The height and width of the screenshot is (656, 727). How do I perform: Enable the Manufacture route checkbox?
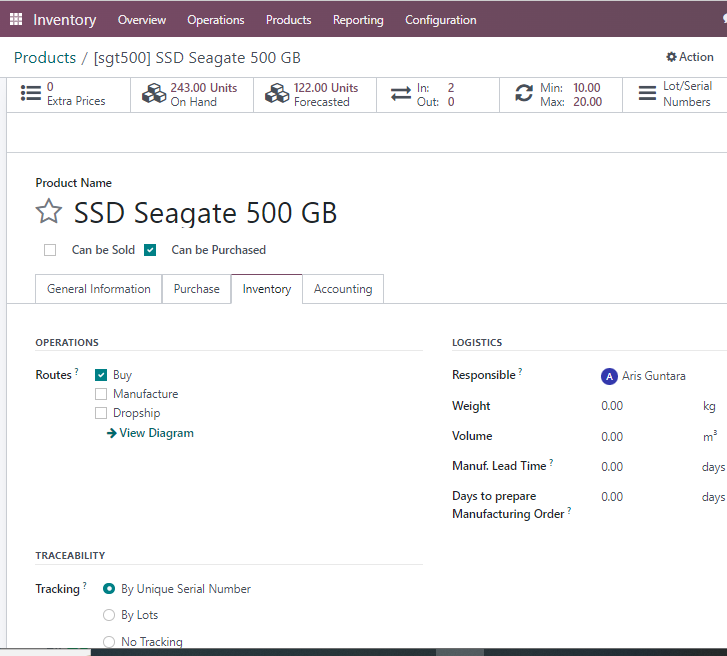coord(101,394)
